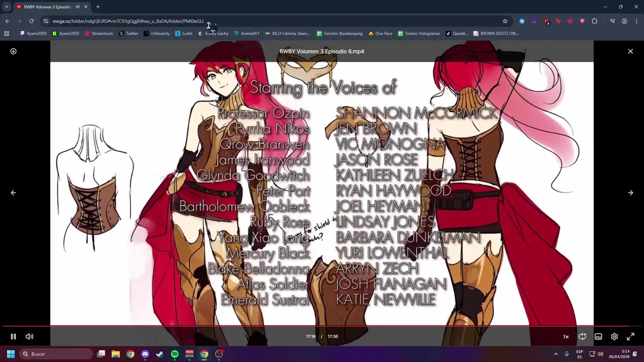Open Discord from the taskbar
This screenshot has height=362, width=644.
click(x=145, y=354)
